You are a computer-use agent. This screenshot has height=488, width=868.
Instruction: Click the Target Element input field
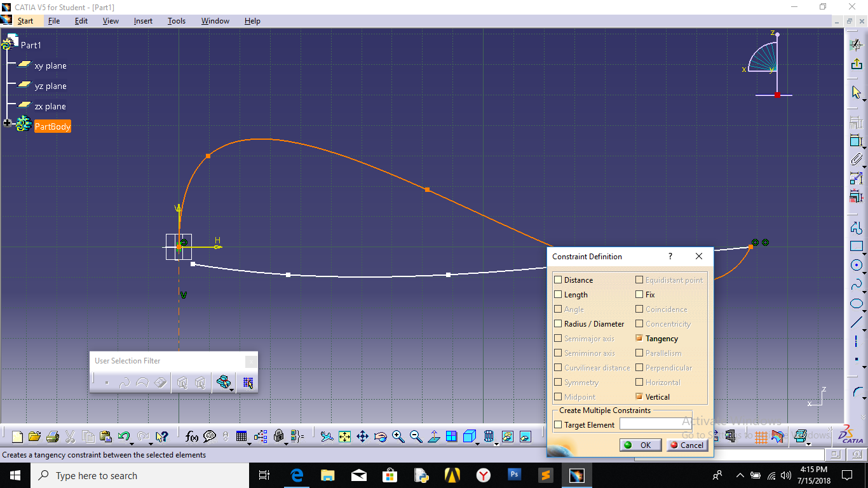(655, 424)
